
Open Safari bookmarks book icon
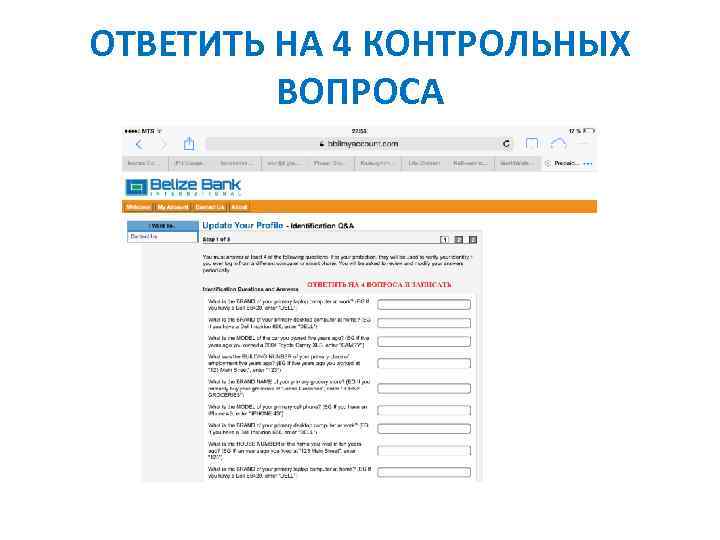point(532,144)
